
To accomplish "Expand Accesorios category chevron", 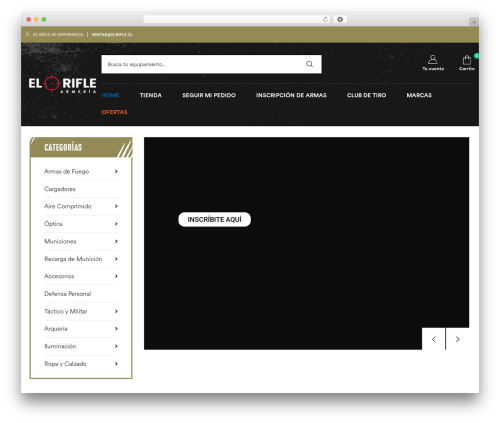I will (116, 276).
